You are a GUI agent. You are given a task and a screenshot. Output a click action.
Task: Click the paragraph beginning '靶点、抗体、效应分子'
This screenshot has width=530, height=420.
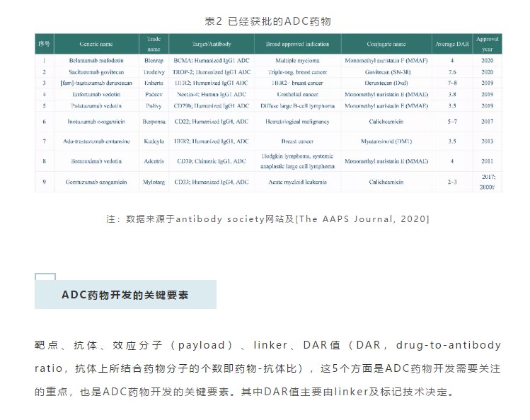coord(267,368)
